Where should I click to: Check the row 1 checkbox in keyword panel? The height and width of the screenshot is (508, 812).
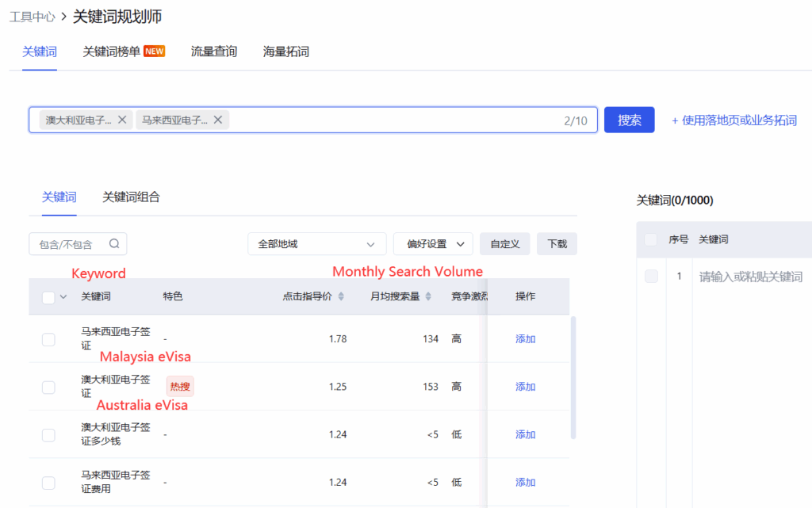[651, 277]
